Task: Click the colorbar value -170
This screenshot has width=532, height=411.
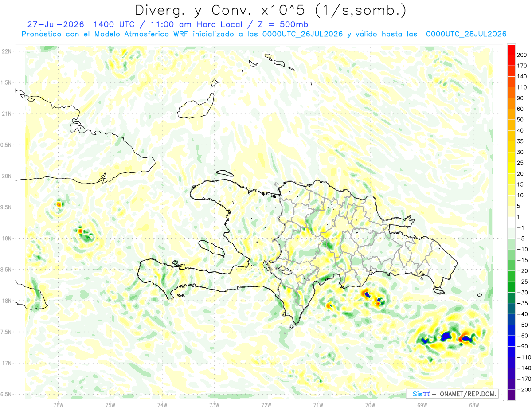Action: pos(524,379)
